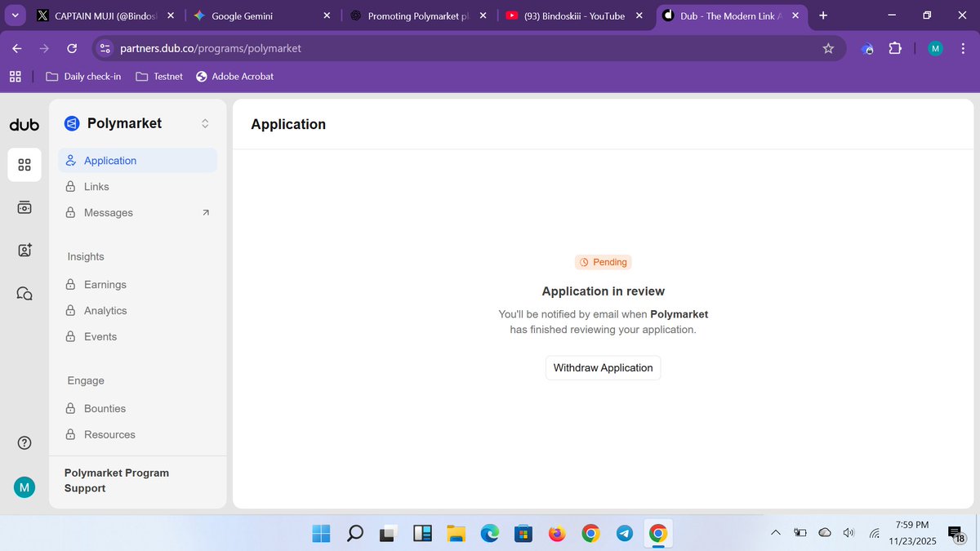Open the Adobe Acrobat bookmark
This screenshot has width=980, height=551.
coord(235,76)
